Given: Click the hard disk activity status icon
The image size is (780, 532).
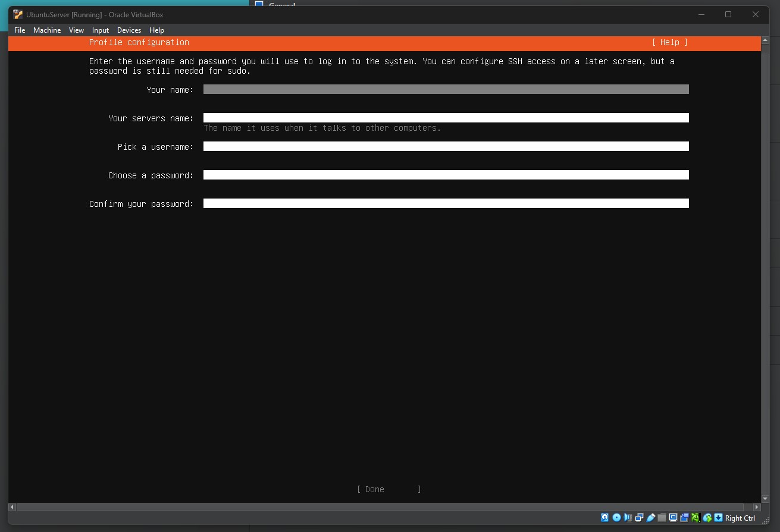Looking at the screenshot, I should click(605, 518).
